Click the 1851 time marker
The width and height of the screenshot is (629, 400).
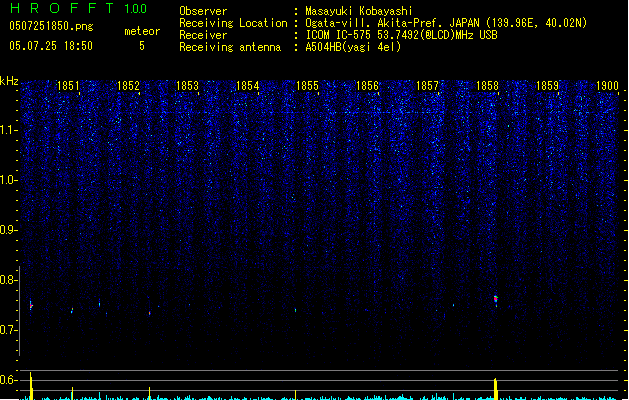point(68,86)
